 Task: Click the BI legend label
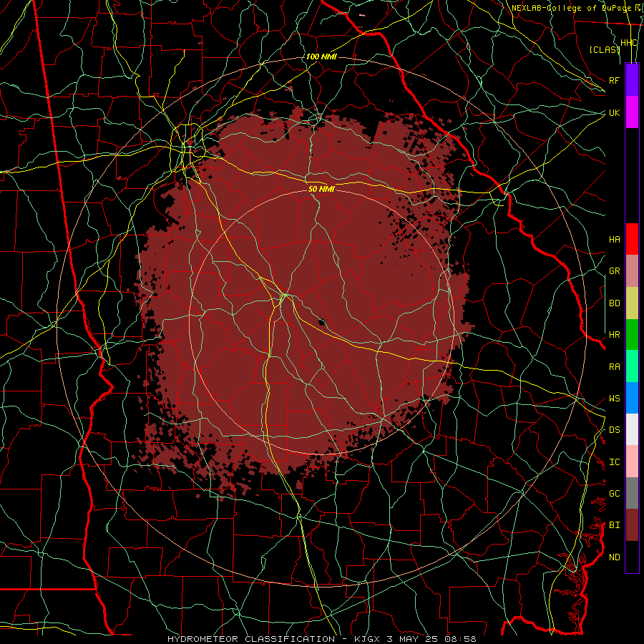pyautogui.click(x=614, y=525)
